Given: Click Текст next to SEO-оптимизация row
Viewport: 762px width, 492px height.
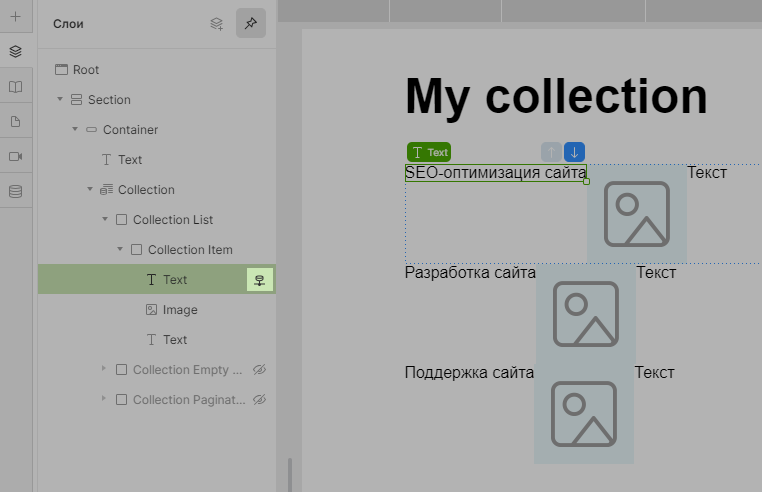Looking at the screenshot, I should (x=707, y=173).
